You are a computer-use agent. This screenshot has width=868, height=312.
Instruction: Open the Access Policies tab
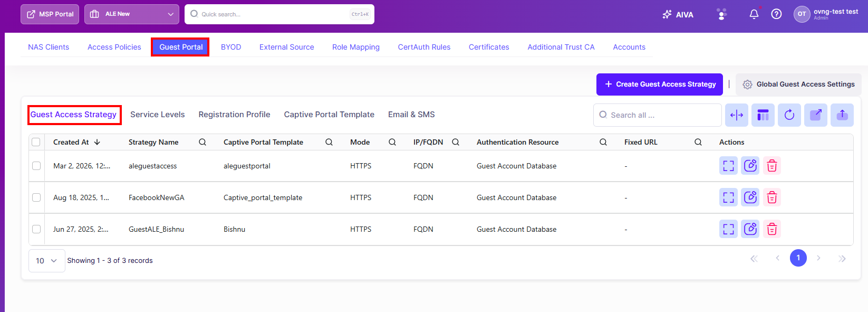click(x=114, y=47)
